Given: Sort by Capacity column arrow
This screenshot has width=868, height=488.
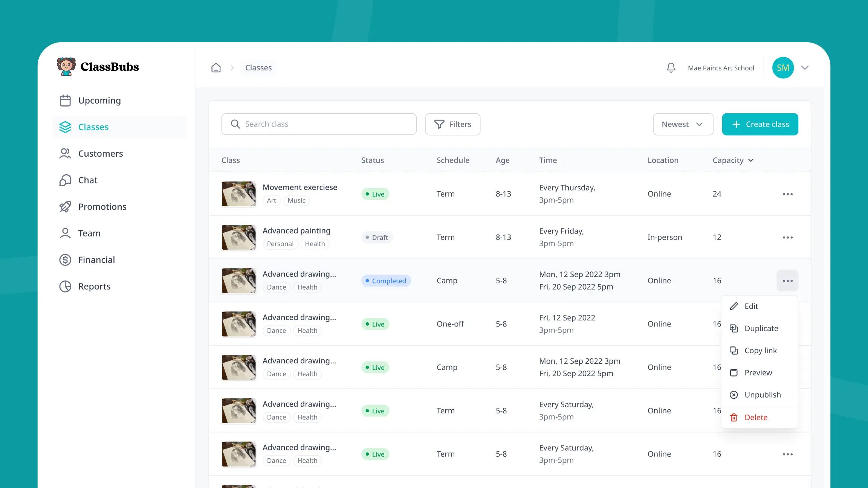Looking at the screenshot, I should tap(751, 160).
